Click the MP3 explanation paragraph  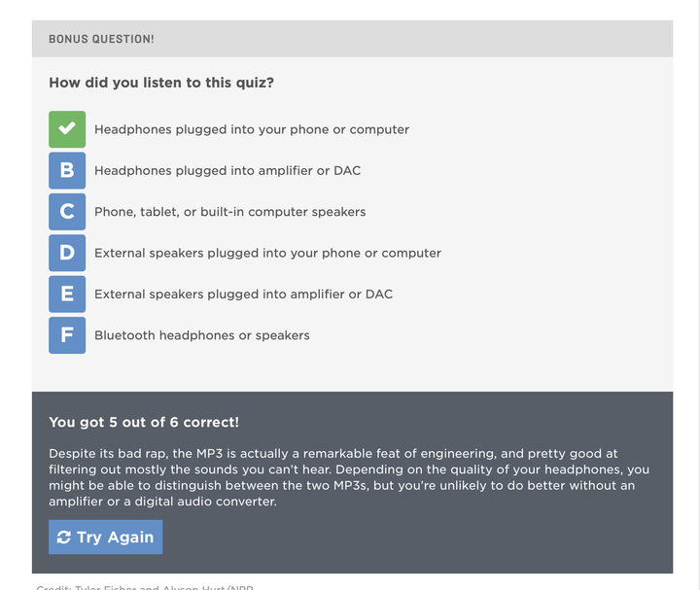point(349,477)
